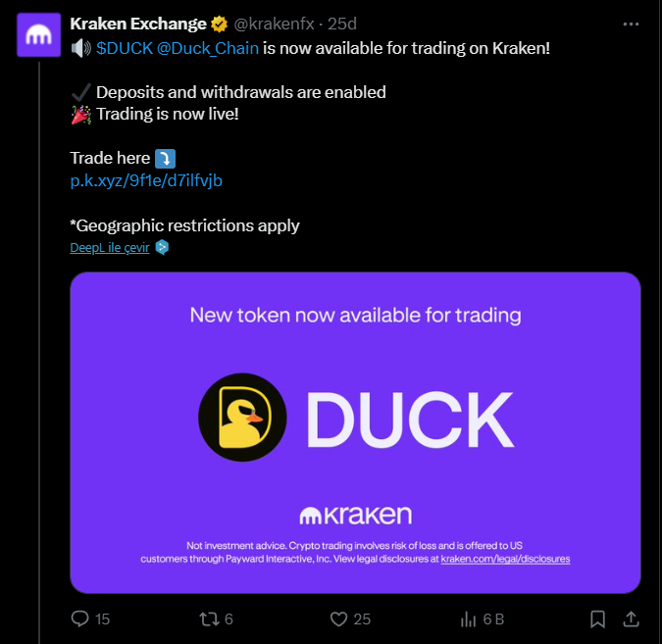Click 'DeepL ile çevir' translate link

pos(109,247)
